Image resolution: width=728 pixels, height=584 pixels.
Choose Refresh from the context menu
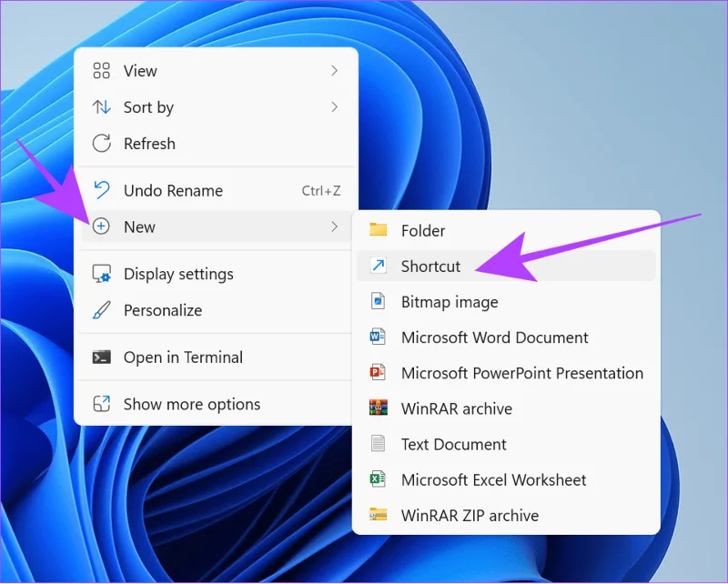click(x=216, y=144)
